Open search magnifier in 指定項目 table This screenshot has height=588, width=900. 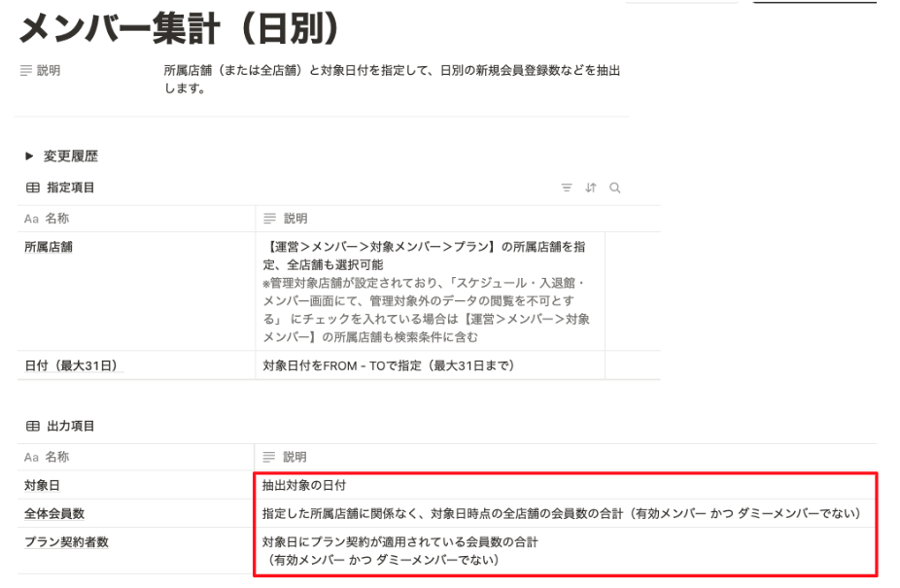pyautogui.click(x=614, y=188)
